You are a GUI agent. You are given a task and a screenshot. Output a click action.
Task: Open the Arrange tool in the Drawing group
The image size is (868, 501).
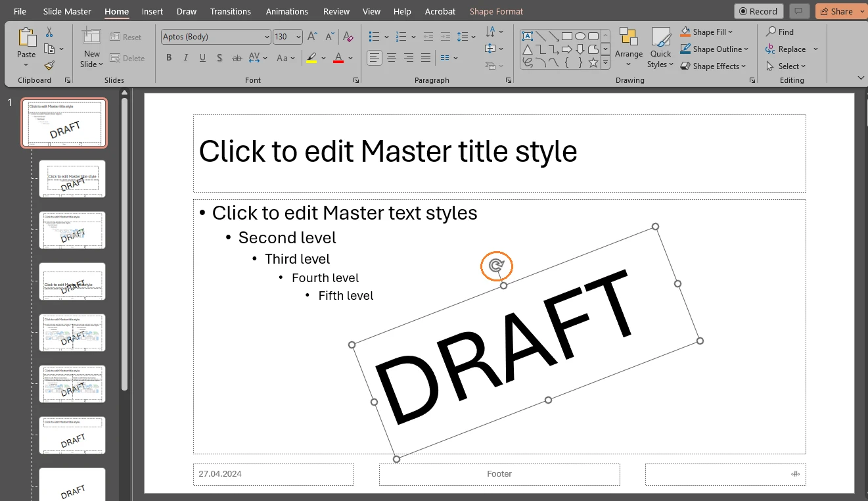pyautogui.click(x=629, y=47)
